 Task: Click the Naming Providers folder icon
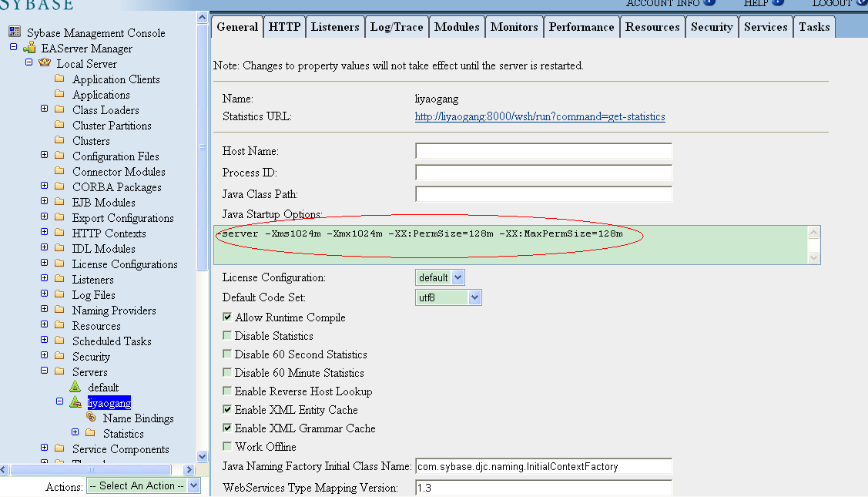pos(59,310)
